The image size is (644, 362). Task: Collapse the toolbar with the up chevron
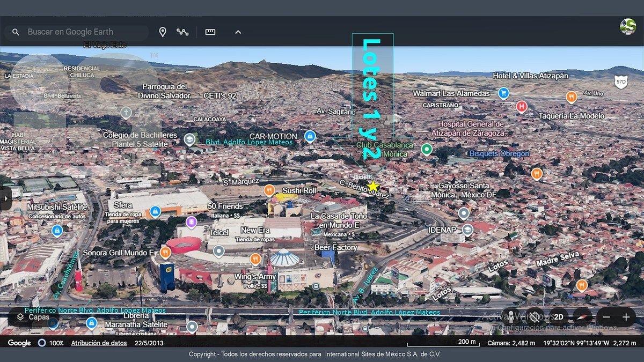click(x=238, y=32)
